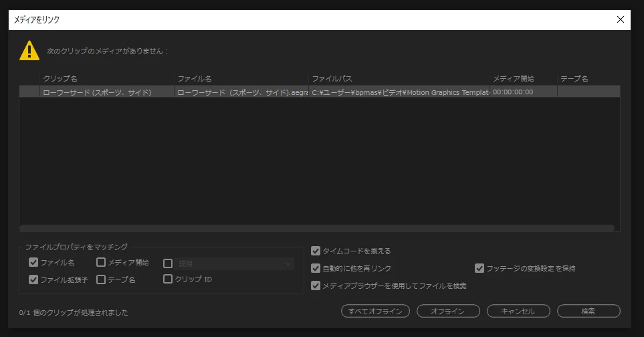This screenshot has width=644, height=337.
Task: Disable the タイムコードを揃える option
Action: point(316,251)
